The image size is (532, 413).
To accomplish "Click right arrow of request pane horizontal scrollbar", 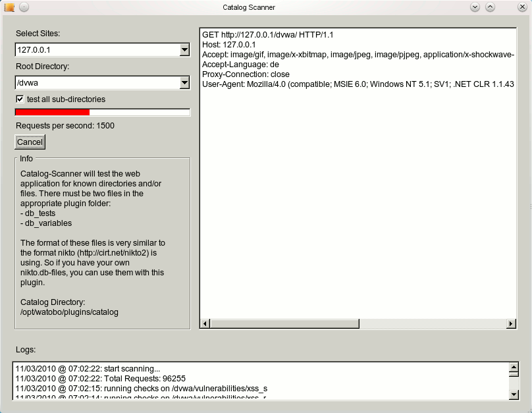I will click(x=511, y=323).
